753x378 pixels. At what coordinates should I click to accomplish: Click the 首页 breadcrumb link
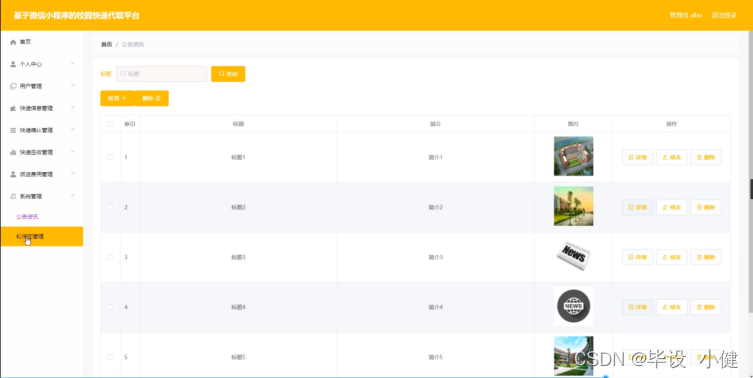point(106,44)
